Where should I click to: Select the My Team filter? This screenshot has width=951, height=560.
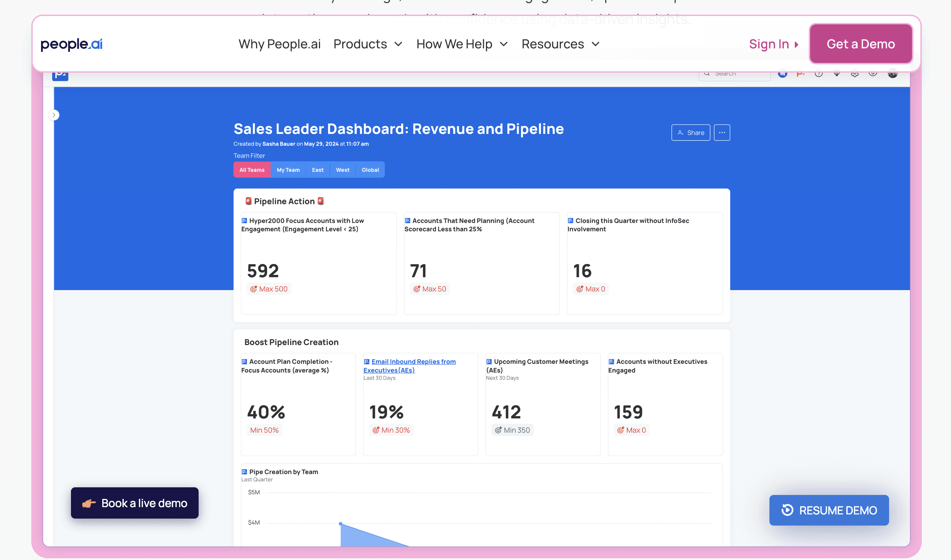(288, 169)
